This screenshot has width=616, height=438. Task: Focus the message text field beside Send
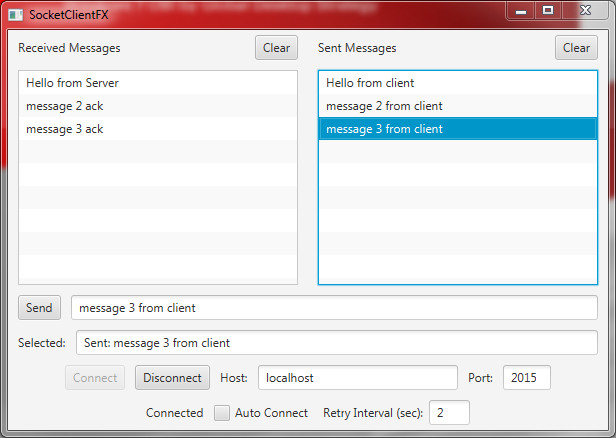point(334,308)
